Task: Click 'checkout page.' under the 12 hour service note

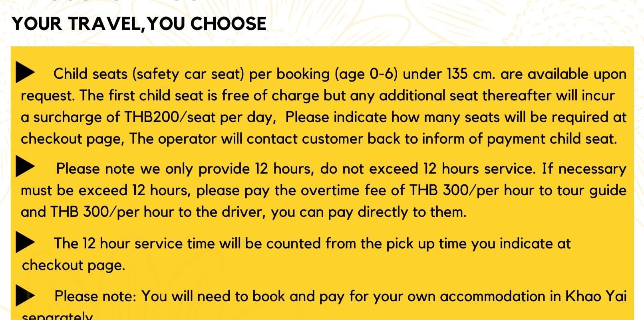Action: 74,265
